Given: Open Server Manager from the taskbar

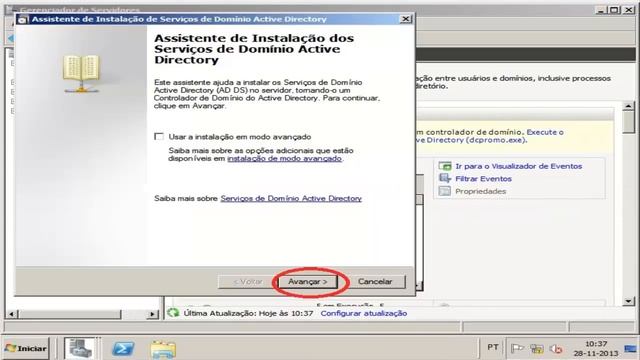Looking at the screenshot, I should [x=80, y=349].
